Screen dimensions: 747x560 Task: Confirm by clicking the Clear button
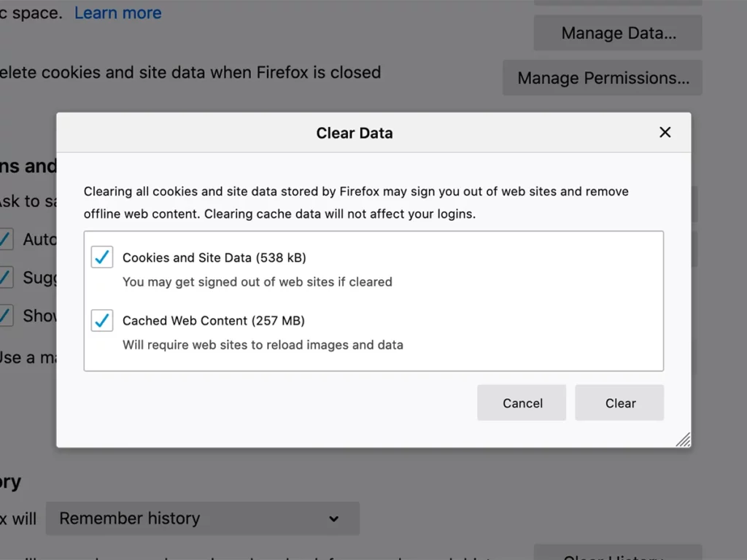coord(619,403)
